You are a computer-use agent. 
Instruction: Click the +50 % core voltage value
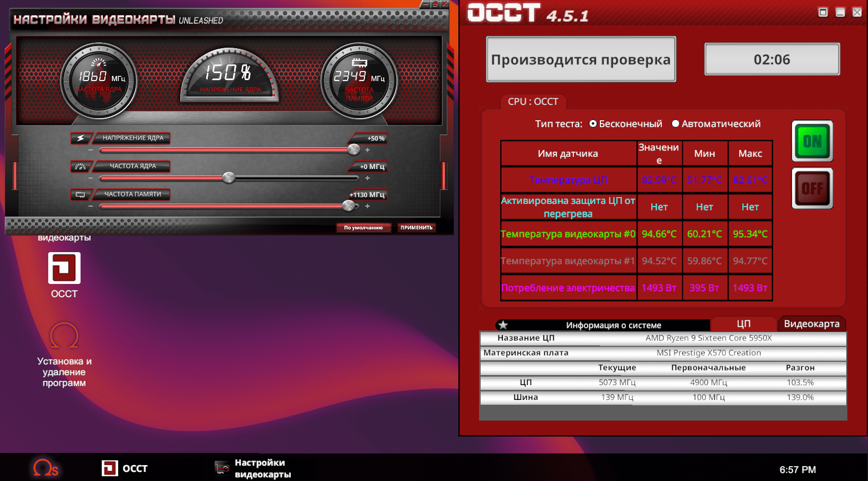pos(376,139)
